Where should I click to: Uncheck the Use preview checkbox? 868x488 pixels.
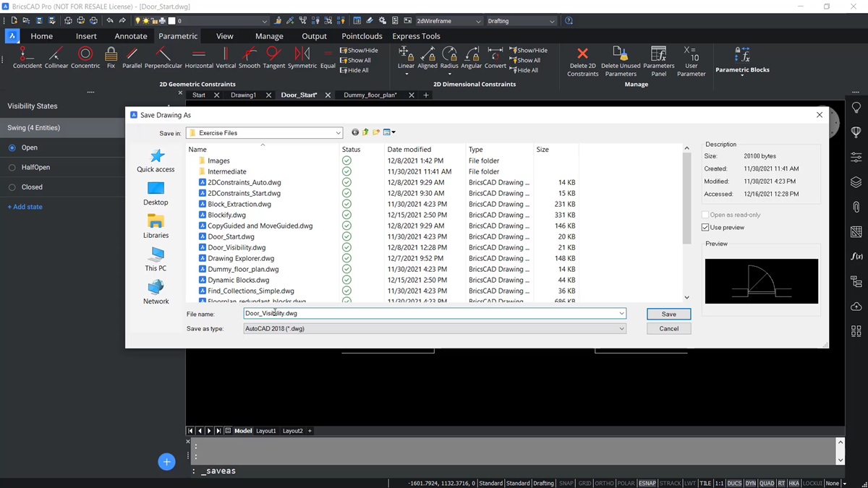pyautogui.click(x=705, y=228)
